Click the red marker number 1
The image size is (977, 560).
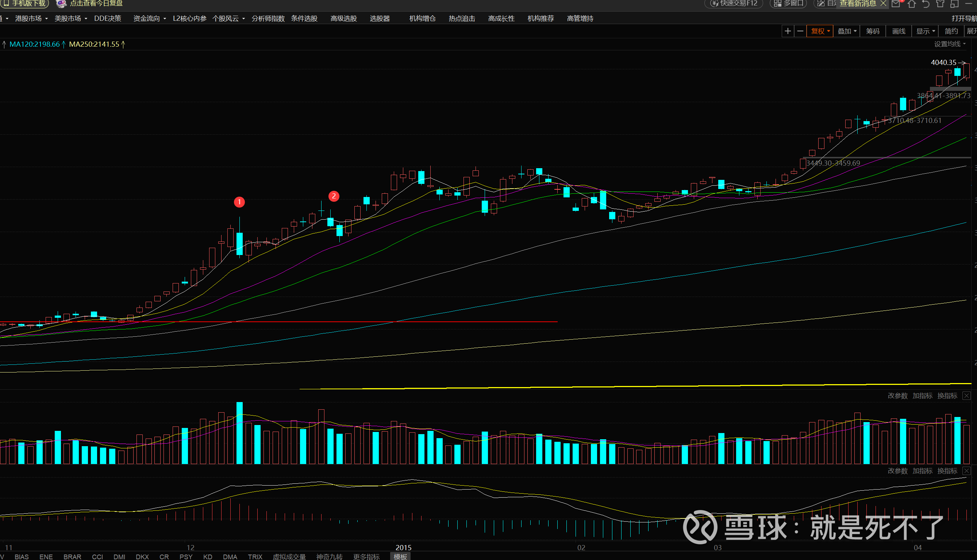click(x=239, y=202)
